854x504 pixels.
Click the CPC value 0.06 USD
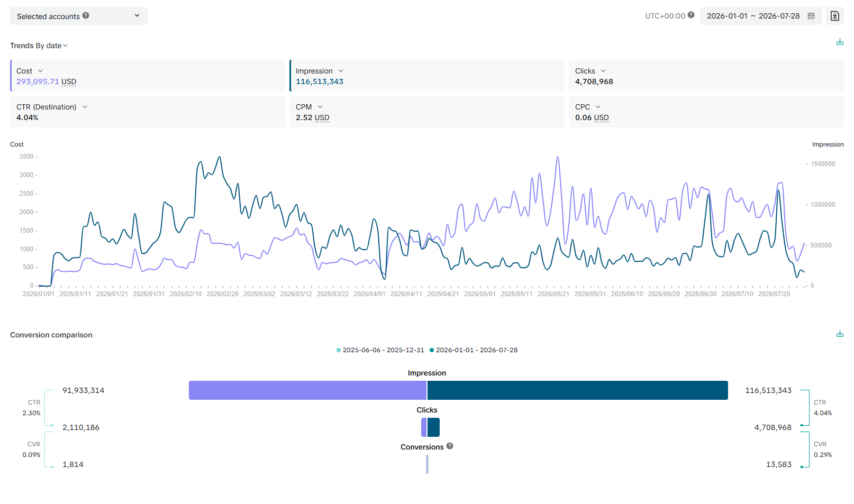click(592, 117)
